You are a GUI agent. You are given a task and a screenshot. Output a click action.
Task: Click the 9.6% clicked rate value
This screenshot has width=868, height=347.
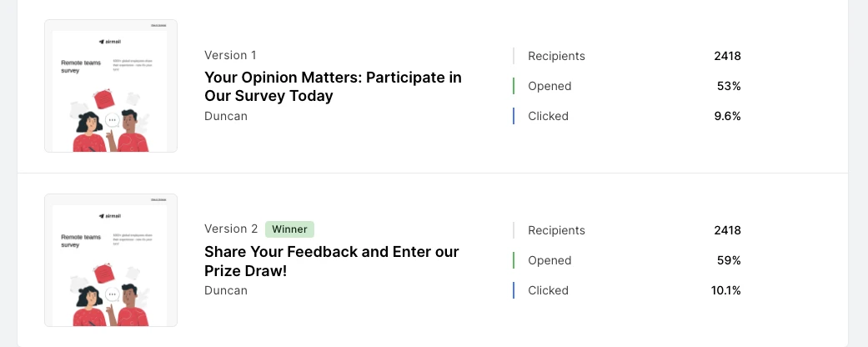pyautogui.click(x=727, y=116)
